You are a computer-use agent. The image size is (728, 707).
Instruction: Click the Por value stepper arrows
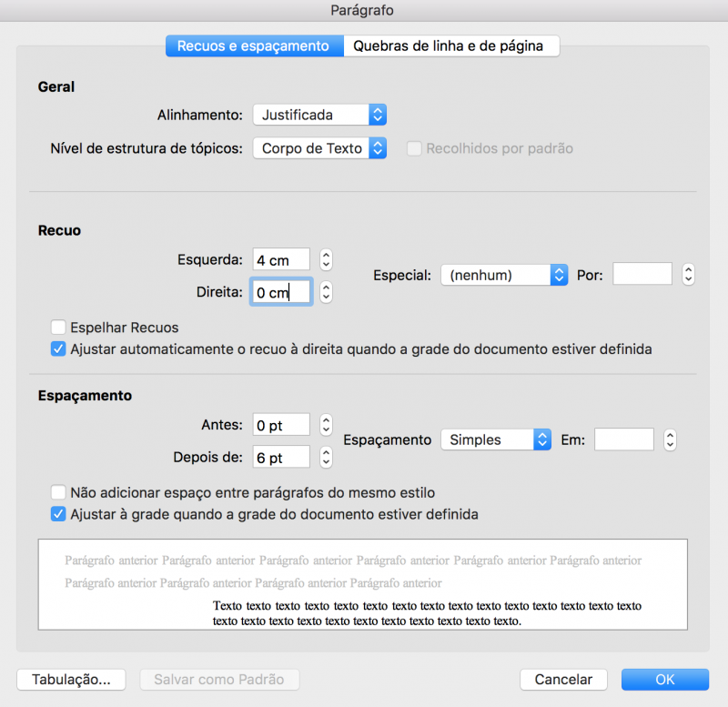pos(689,274)
